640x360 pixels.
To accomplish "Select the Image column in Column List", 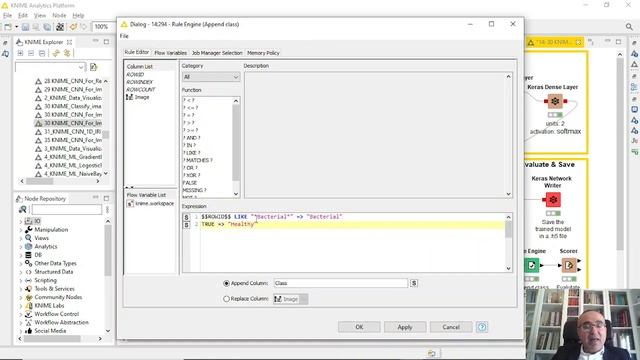I will click(x=138, y=97).
